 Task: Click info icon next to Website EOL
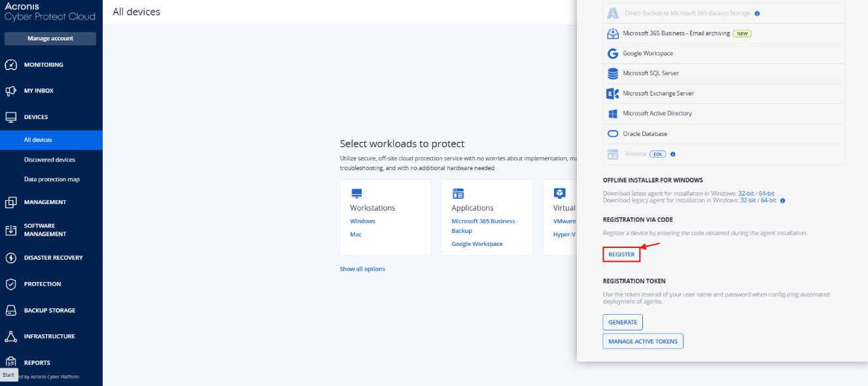point(672,154)
